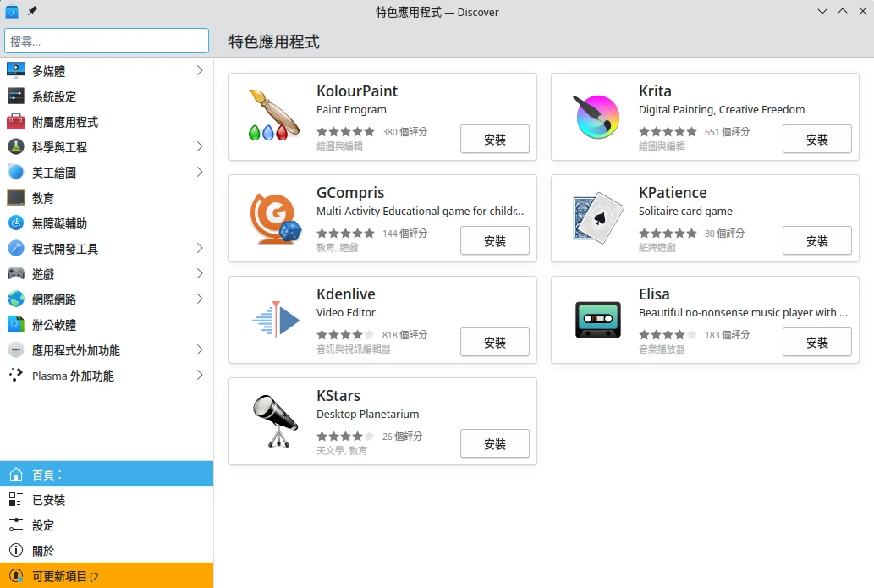
Task: Go to the 已安裝 page
Action: click(107, 499)
